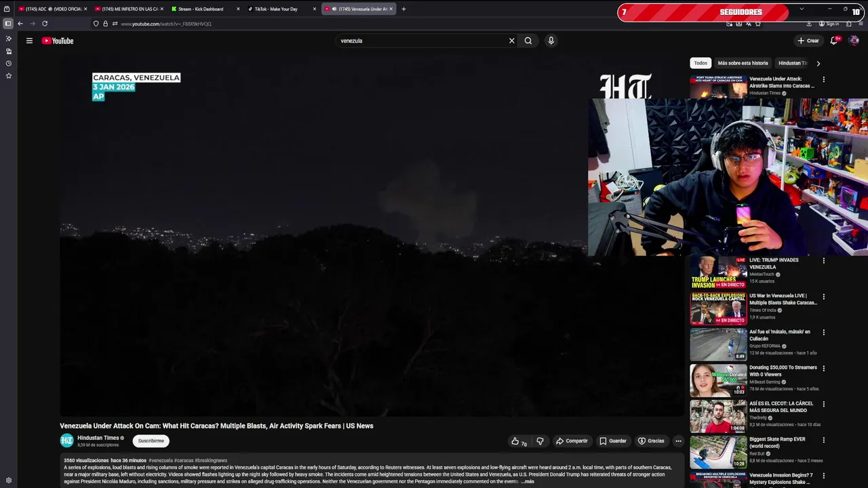Submit search with magnifier icon
Image resolution: width=868 pixels, height=488 pixels.
click(528, 41)
